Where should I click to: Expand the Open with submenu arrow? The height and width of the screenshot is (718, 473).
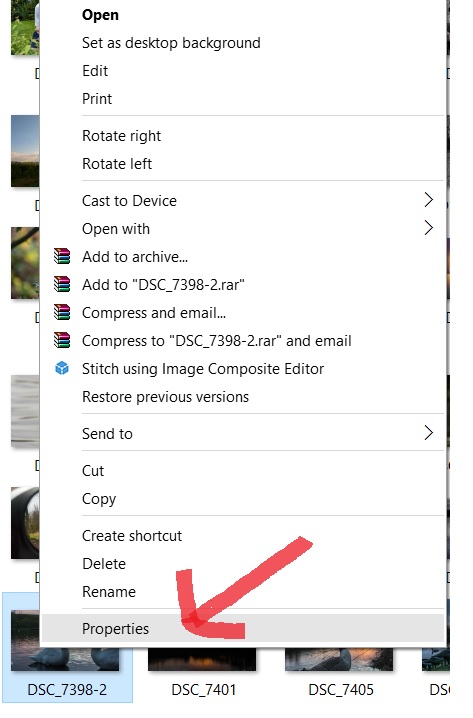(428, 228)
